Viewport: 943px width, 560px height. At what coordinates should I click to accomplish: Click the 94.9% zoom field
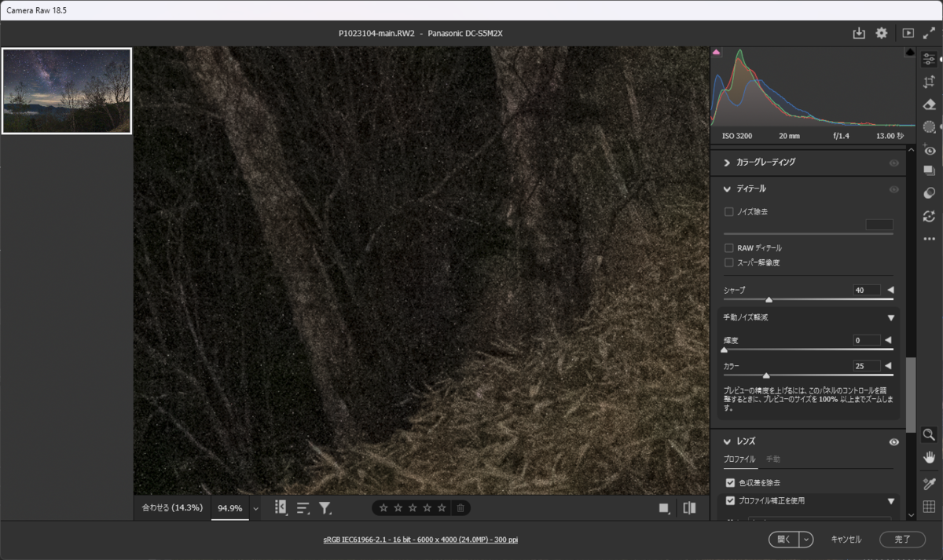click(x=230, y=508)
